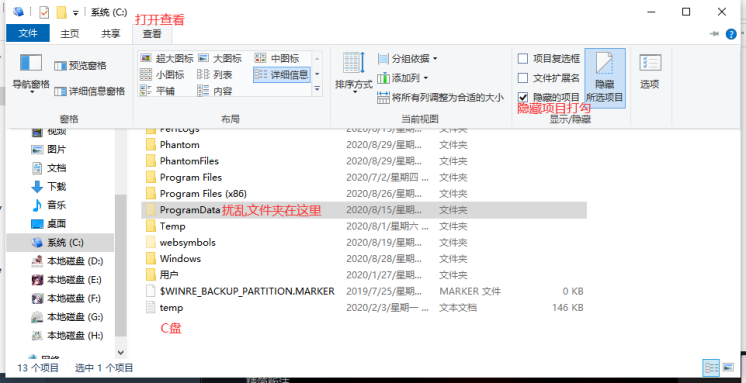Click the pin ribbon icon
746x383 pixels.
(x=714, y=34)
